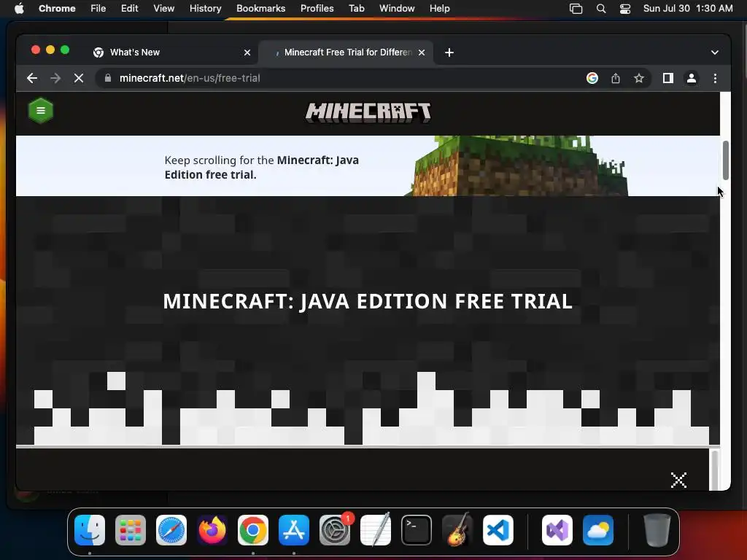This screenshot has height=560, width=747.
Task: Click the page's vertical scrollbar thumb
Action: tap(726, 160)
